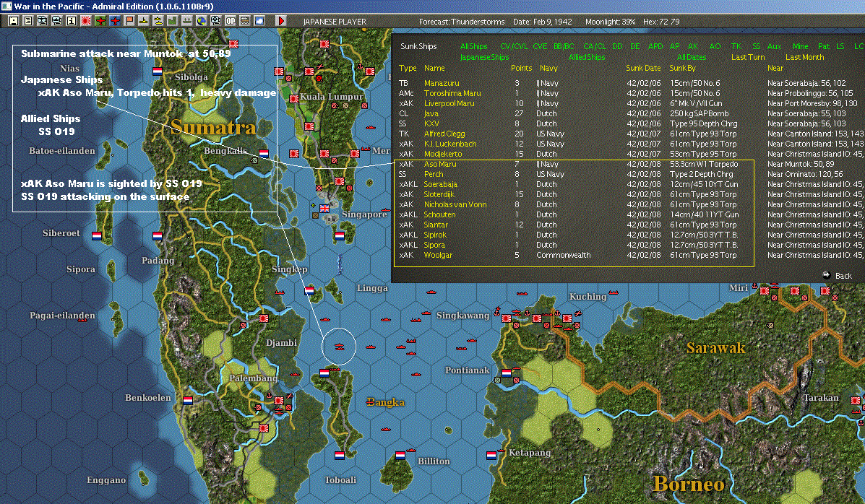Viewport: 865px width, 504px height.
Task: Sort list by Sunk By column header
Action: pyautogui.click(x=682, y=68)
